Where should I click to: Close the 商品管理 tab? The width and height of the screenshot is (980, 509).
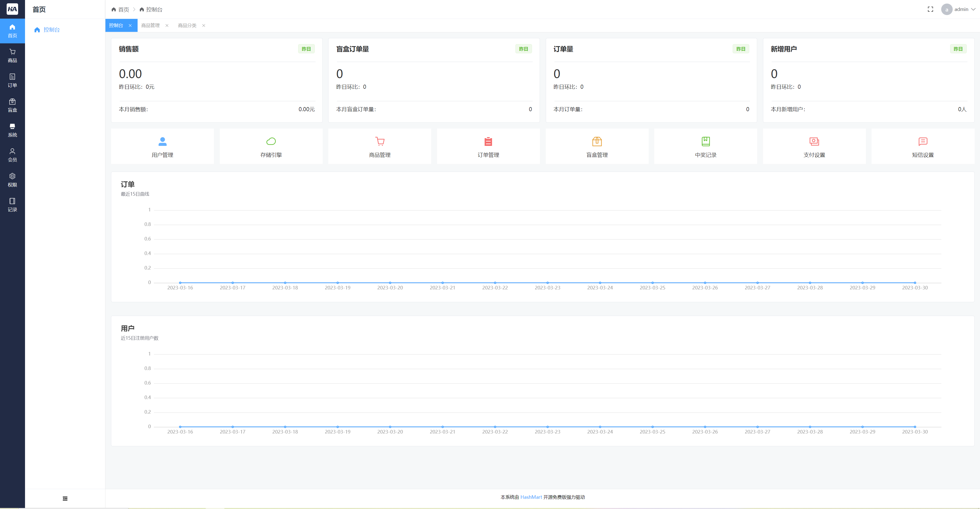tap(167, 26)
